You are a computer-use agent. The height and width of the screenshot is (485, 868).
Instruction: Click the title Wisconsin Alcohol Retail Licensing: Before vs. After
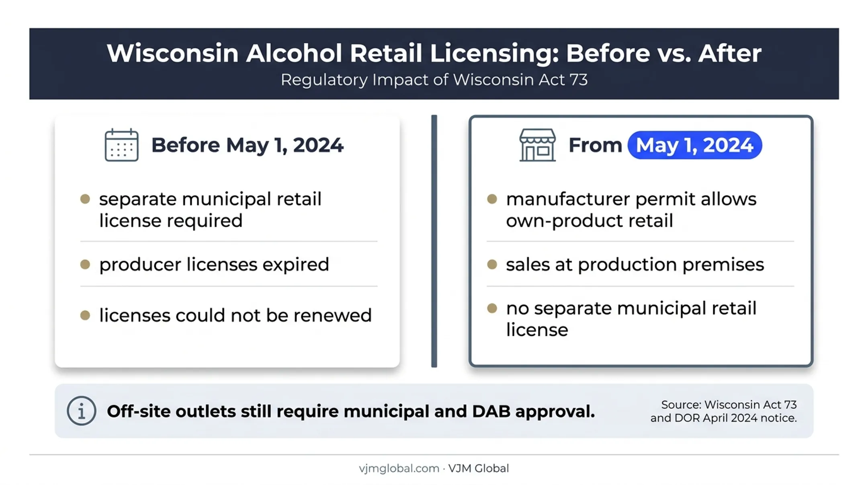click(x=434, y=53)
